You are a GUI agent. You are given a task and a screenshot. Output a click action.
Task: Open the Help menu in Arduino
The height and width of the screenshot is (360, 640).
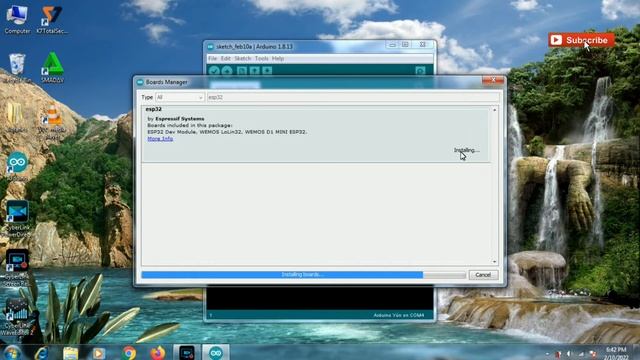[x=278, y=59]
